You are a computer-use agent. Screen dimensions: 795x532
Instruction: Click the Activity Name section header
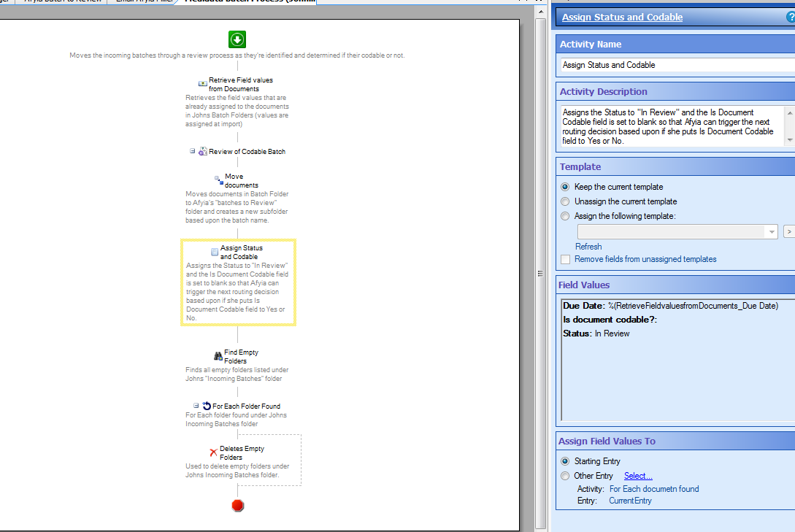coord(675,44)
